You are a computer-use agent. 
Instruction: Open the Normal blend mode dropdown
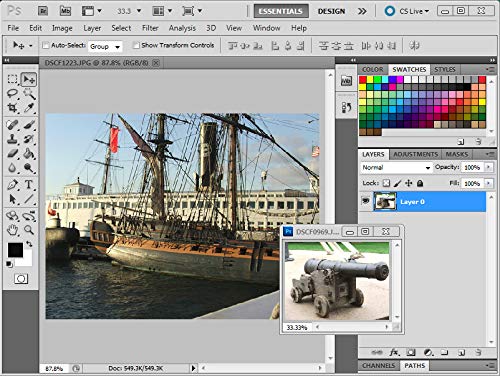[x=396, y=167]
